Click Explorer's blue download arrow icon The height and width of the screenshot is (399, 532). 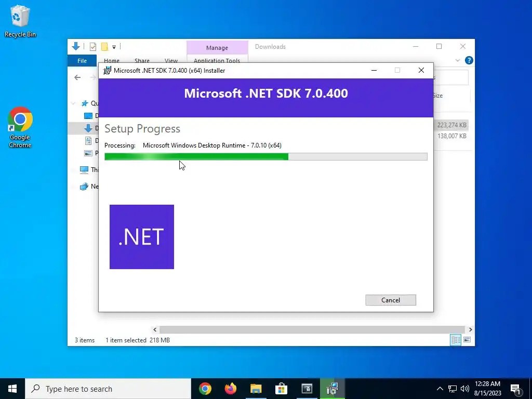pyautogui.click(x=76, y=46)
